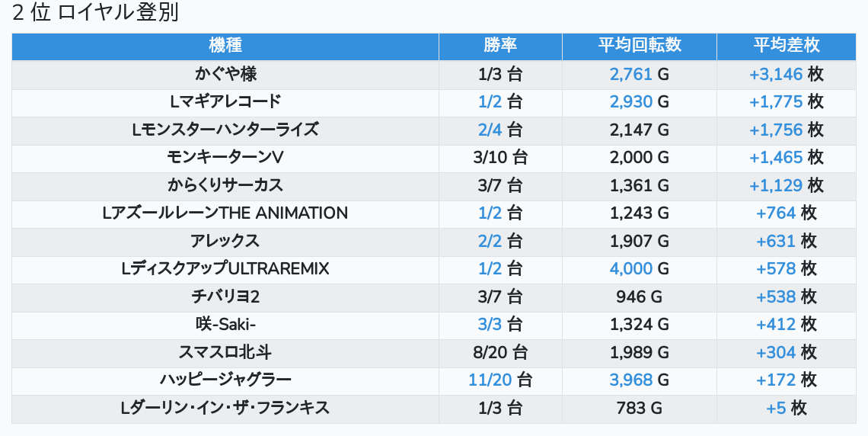Click the 平均回転数 column header

pyautogui.click(x=640, y=46)
